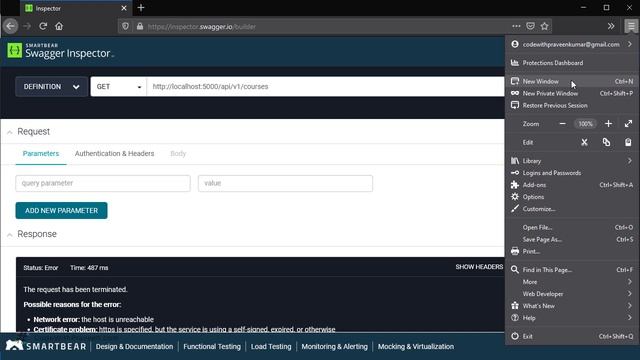
Task: Open Firefox Options
Action: click(572, 197)
